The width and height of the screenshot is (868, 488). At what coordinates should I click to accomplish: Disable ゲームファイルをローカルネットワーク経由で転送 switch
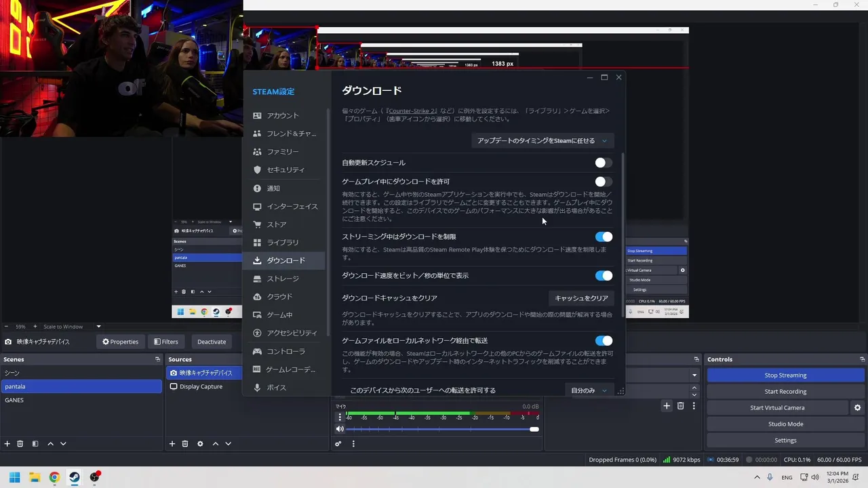(x=604, y=340)
